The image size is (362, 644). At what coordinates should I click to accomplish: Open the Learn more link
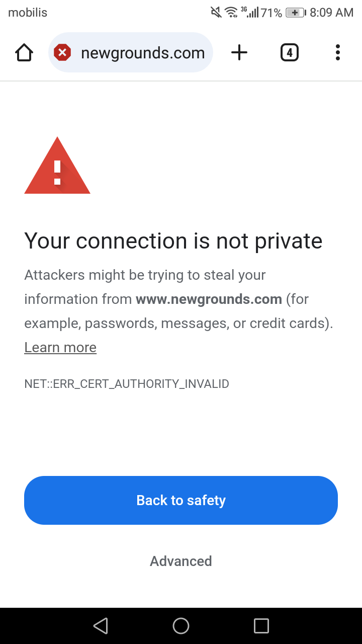tap(60, 348)
